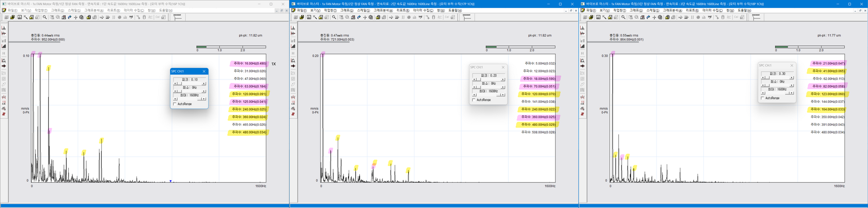Viewport: 868px width, 208px height.
Task: Click the blue curved arrow icon in the middle window toolbar
Action: (x=359, y=17)
